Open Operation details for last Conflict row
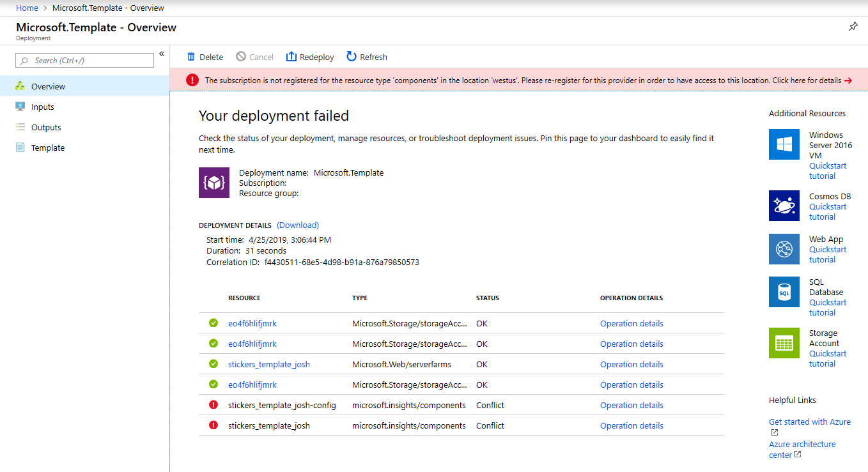This screenshot has width=868, height=472. point(632,425)
